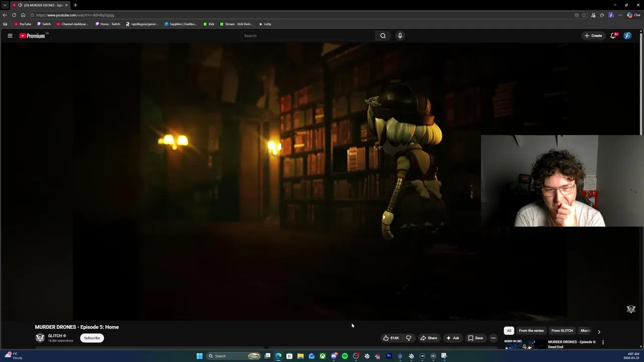Open Twitch bookmark
Viewport: 644px width, 362px height.
(x=44, y=24)
